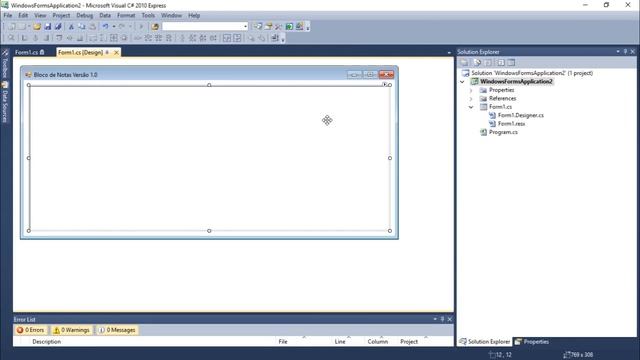This screenshot has height=360, width=640.
Task: Open the File menu
Action: coord(8,16)
